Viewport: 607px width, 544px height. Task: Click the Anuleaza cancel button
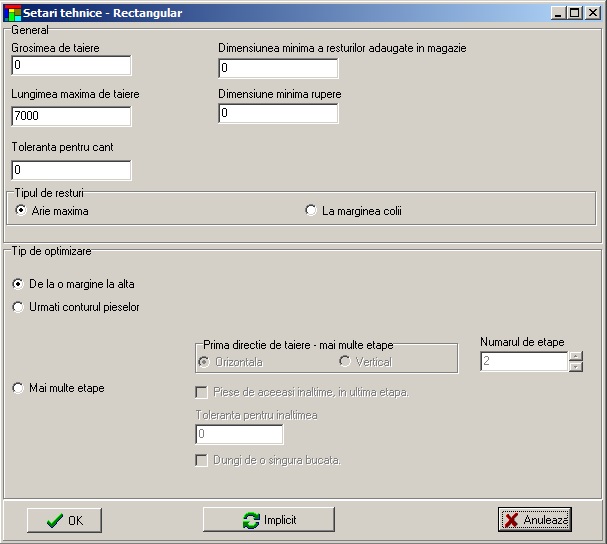click(x=534, y=520)
